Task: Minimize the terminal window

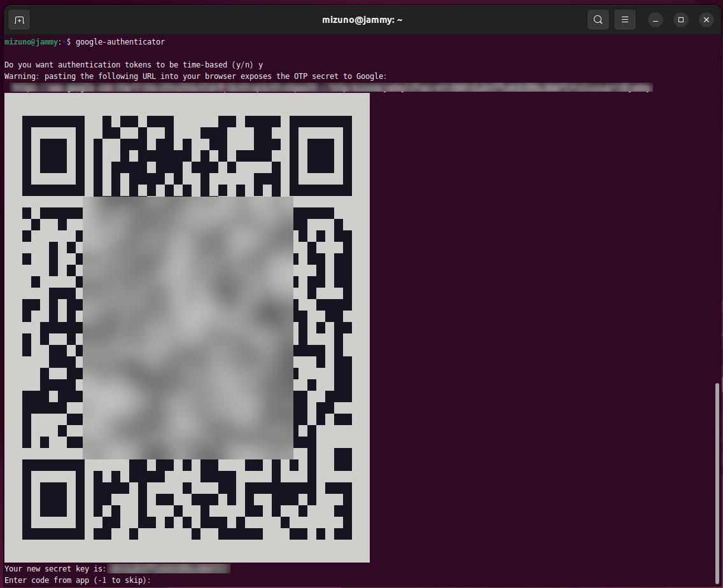Action: (x=656, y=20)
